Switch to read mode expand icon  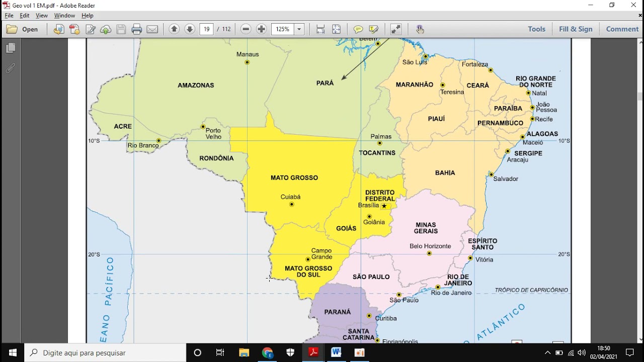396,29
